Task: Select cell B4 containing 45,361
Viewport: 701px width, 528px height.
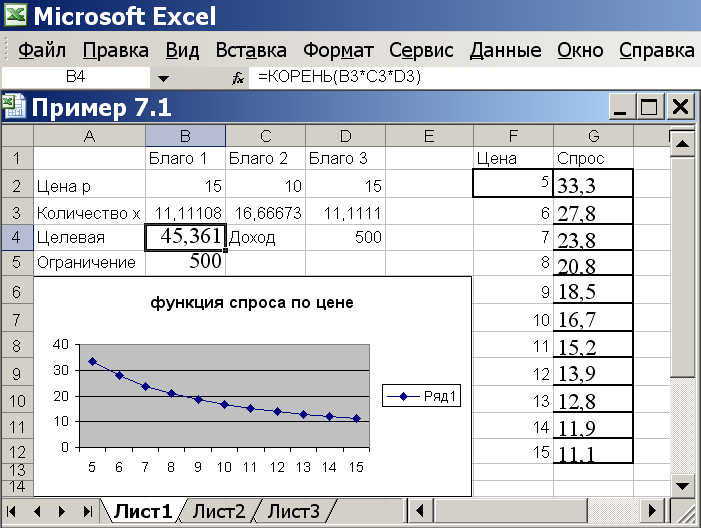Action: coord(186,237)
